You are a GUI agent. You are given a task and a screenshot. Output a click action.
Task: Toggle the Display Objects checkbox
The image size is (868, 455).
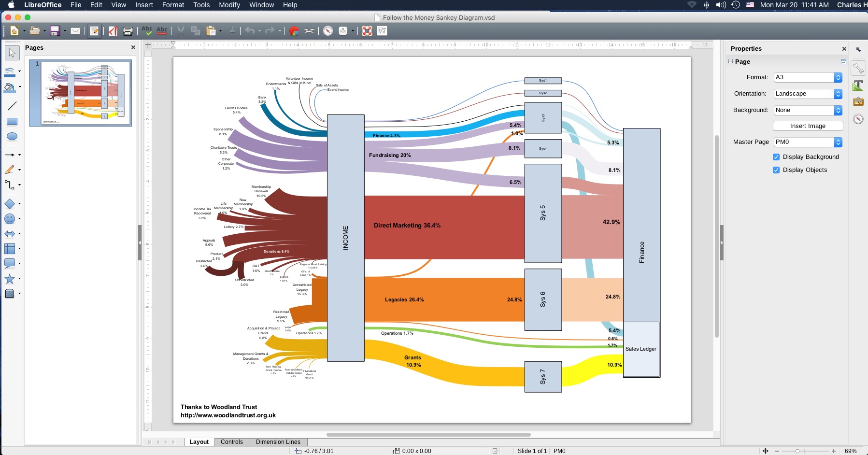click(776, 170)
